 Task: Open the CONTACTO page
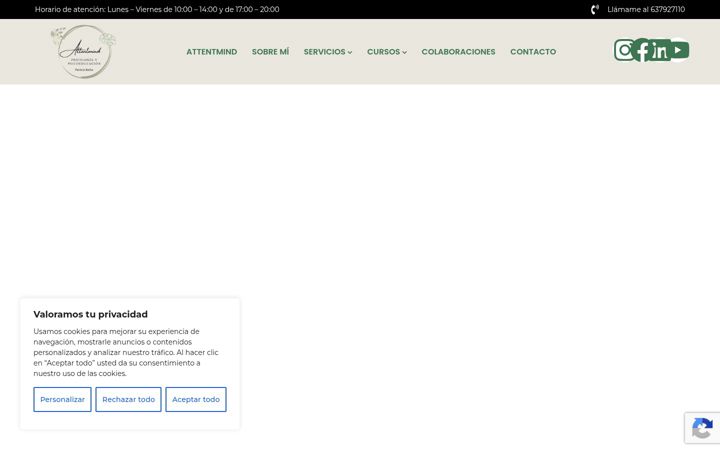pos(533,52)
